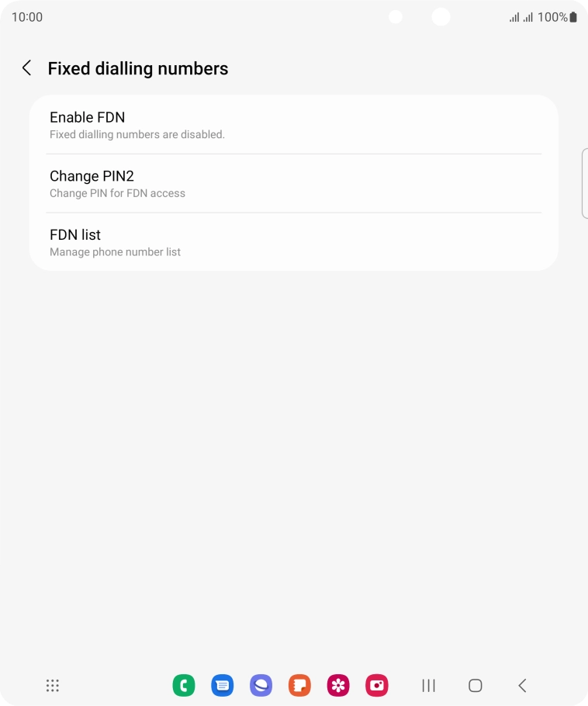Viewport: 588px width, 706px height.
Task: Open Samsung Internet browser from the taskbar
Action: (261, 686)
